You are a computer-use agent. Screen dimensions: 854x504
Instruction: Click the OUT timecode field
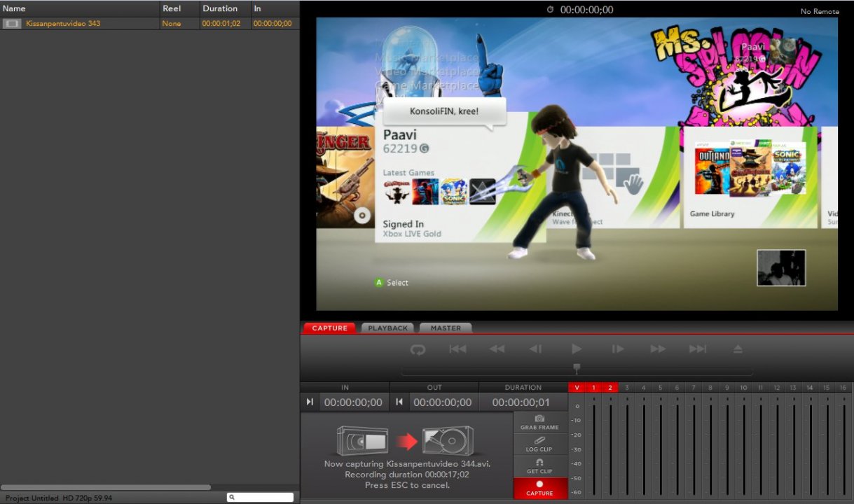click(x=442, y=402)
